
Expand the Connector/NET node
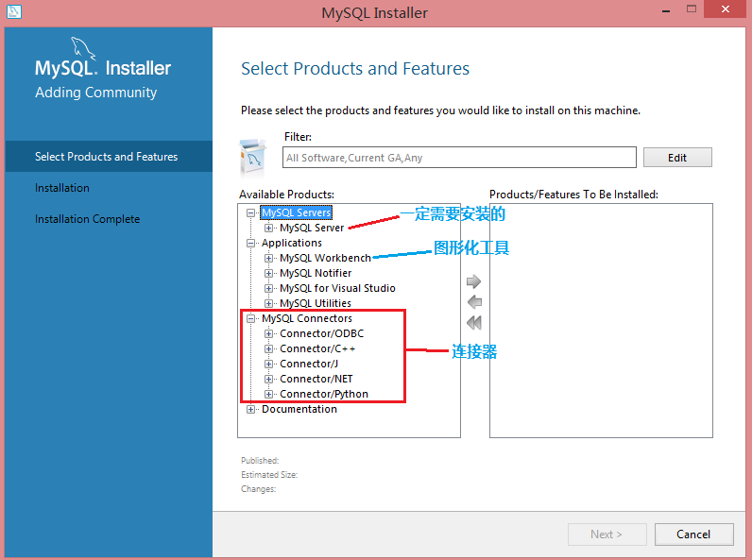click(x=268, y=379)
